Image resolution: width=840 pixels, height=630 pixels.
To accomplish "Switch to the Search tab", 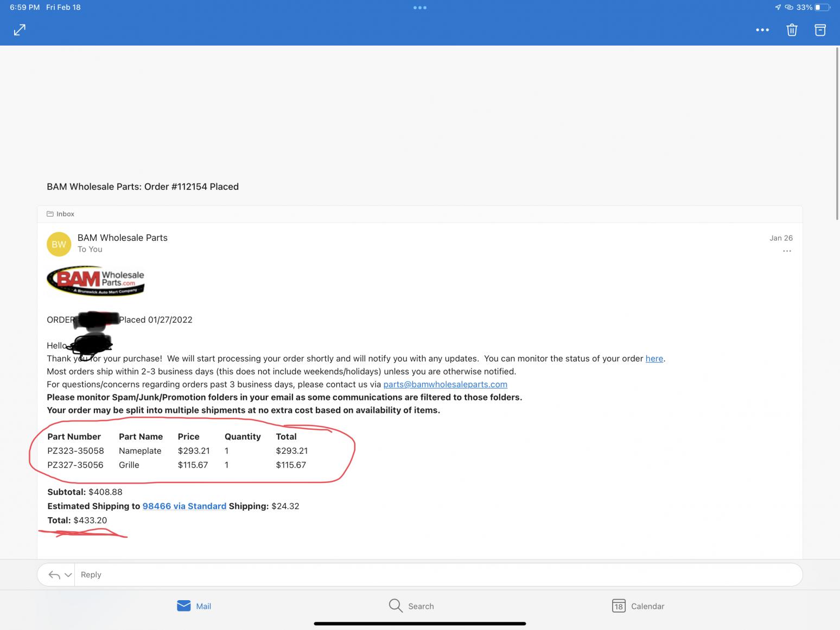I will 411,606.
